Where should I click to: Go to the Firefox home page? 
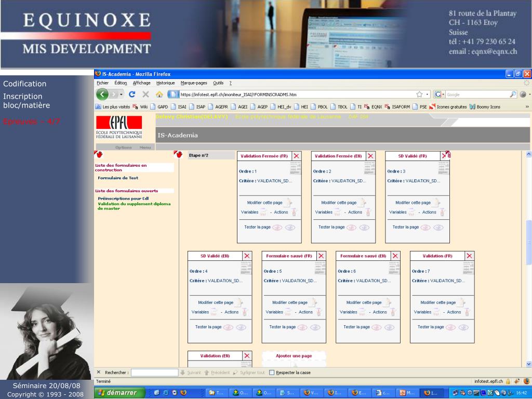(x=159, y=95)
